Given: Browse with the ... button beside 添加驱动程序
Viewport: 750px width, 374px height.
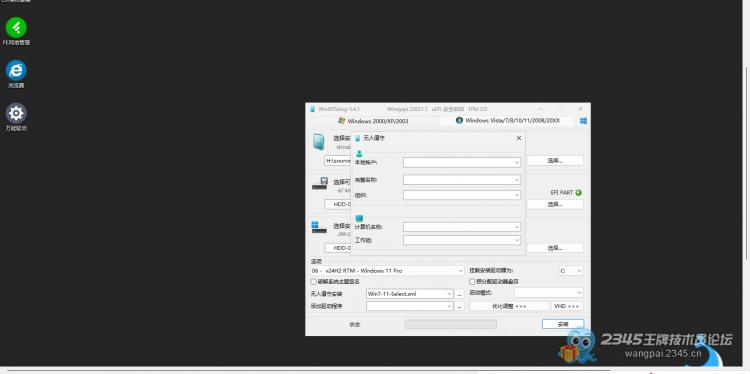Looking at the screenshot, I should 459,306.
